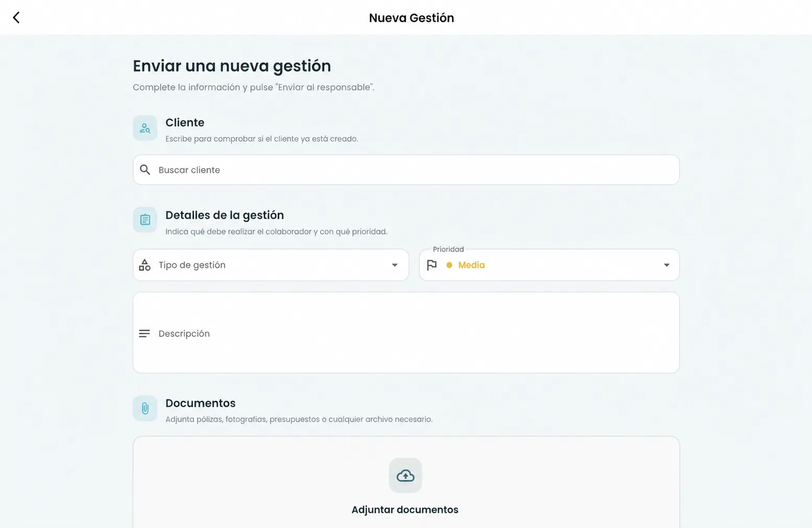Click the Detalles de la gestión clipboard icon
Image resolution: width=812 pixels, height=528 pixels.
coord(145,220)
